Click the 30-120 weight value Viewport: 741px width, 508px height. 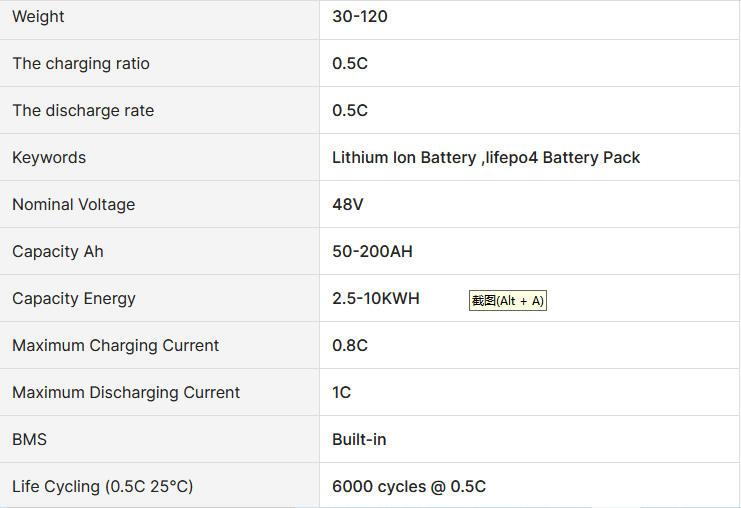pyautogui.click(x=360, y=17)
